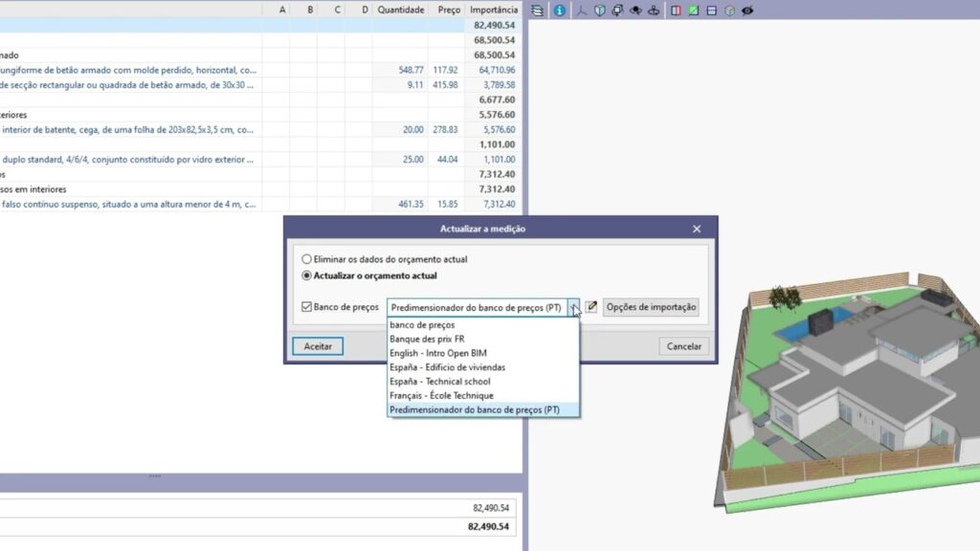Screen dimensions: 980x551
Task: Select the 3D box view icon
Action: tap(599, 11)
